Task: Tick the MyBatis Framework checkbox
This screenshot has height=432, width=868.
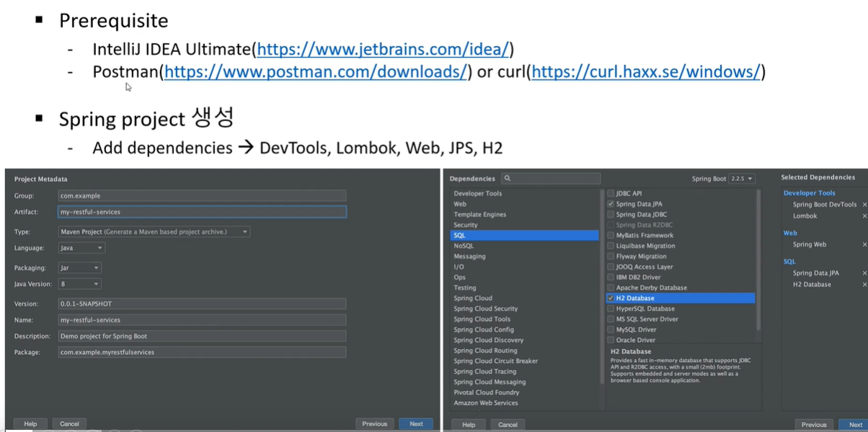Action: coord(611,235)
